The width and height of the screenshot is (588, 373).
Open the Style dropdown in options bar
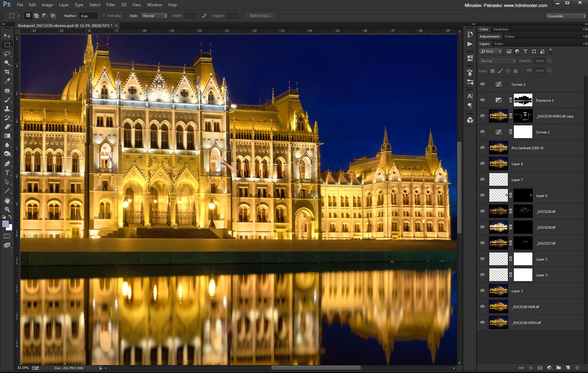tap(154, 16)
